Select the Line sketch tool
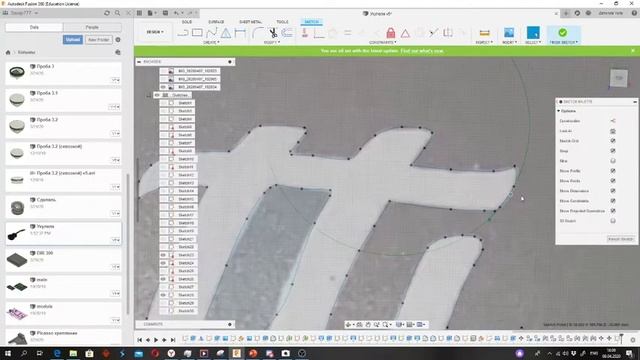 click(183, 33)
